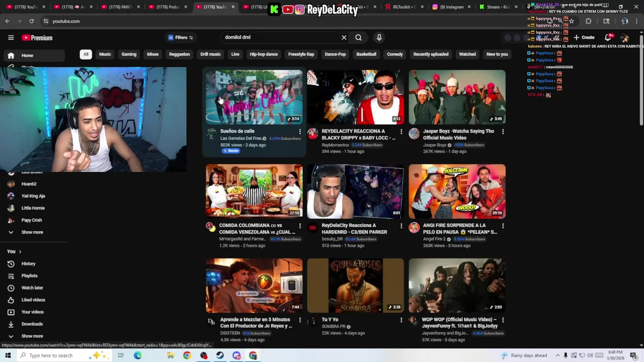Open Tu Y Yo Sombra thumbnail
Image resolution: width=644 pixels, height=362 pixels.
355,286
